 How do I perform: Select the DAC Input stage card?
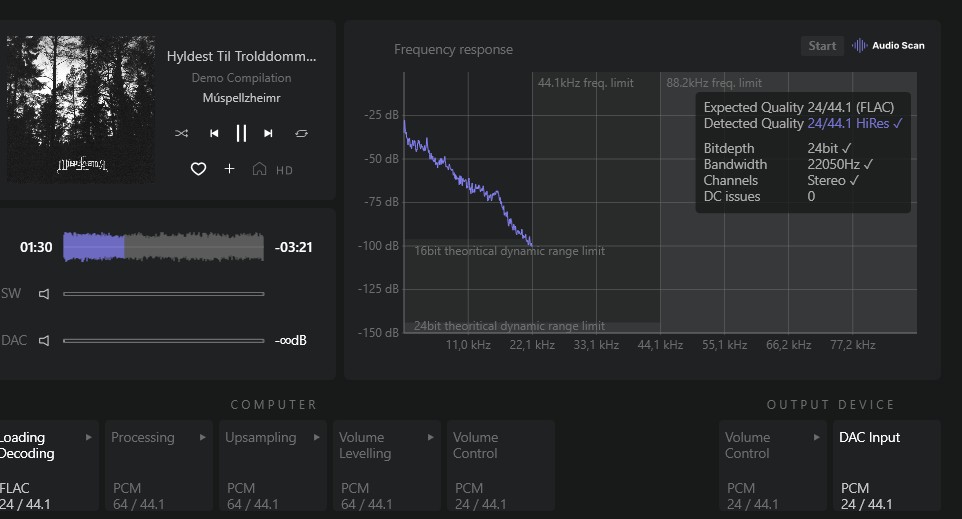887,466
